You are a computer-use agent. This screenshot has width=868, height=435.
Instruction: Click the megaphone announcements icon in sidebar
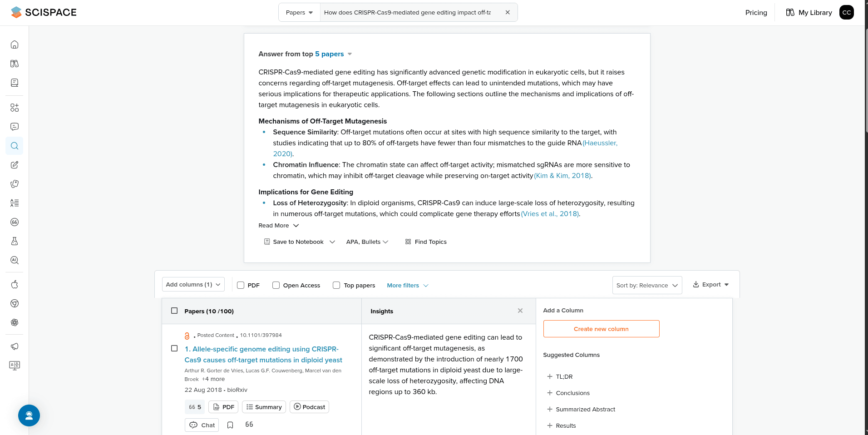(x=15, y=346)
